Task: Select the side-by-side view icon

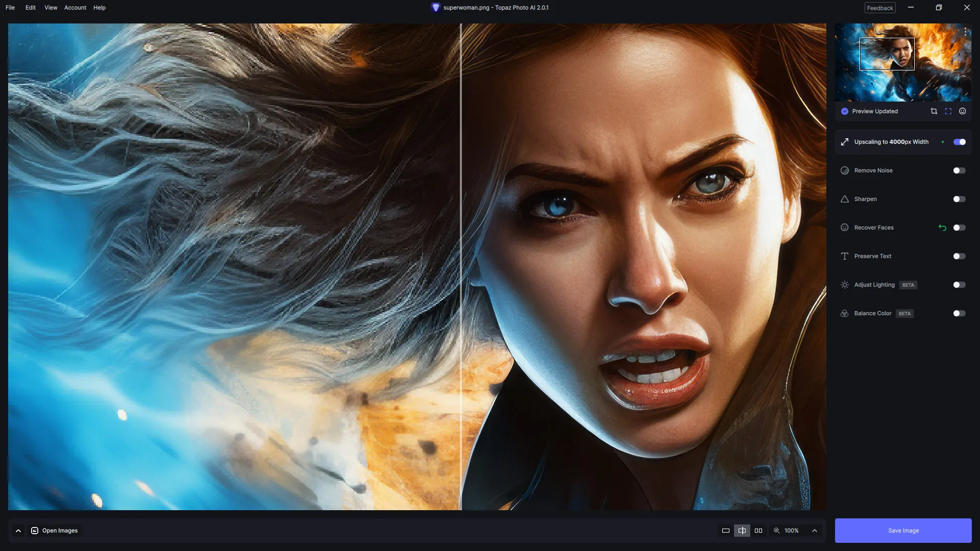Action: pos(758,531)
